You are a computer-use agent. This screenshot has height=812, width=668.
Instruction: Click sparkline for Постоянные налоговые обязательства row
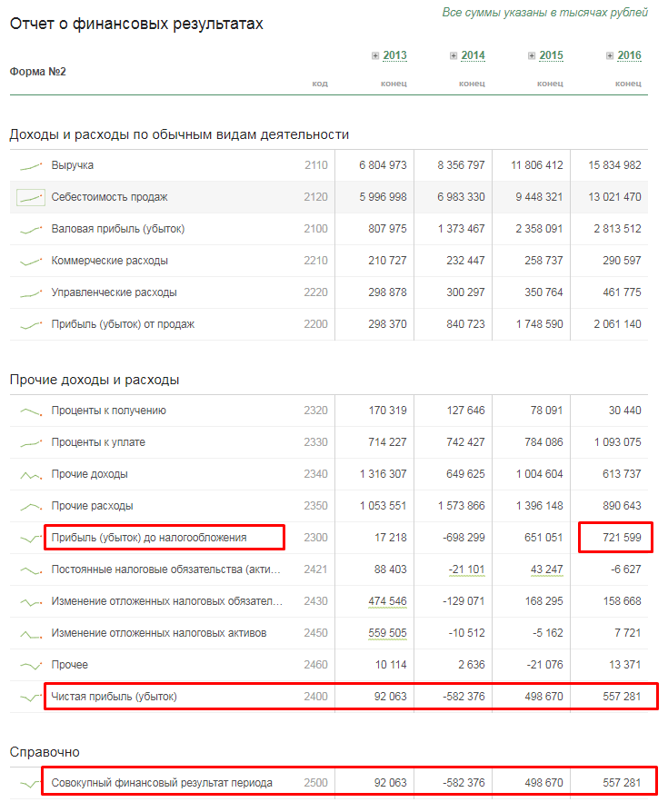point(31,570)
